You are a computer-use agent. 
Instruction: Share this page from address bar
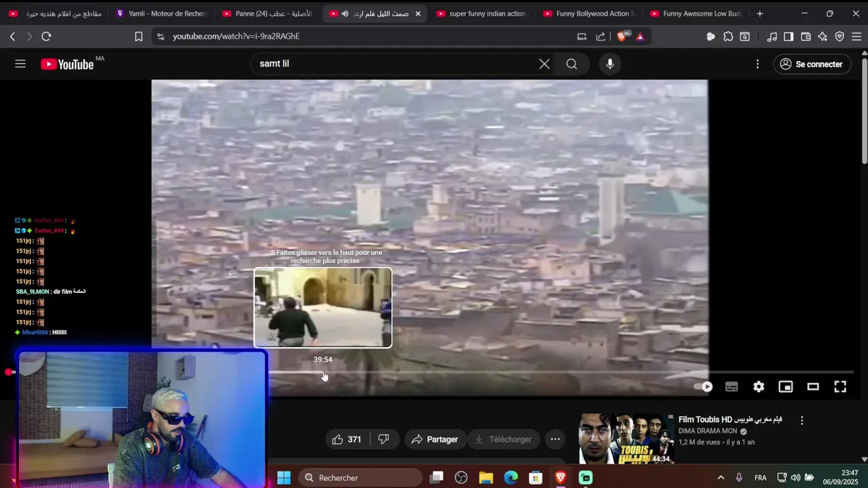tap(601, 37)
